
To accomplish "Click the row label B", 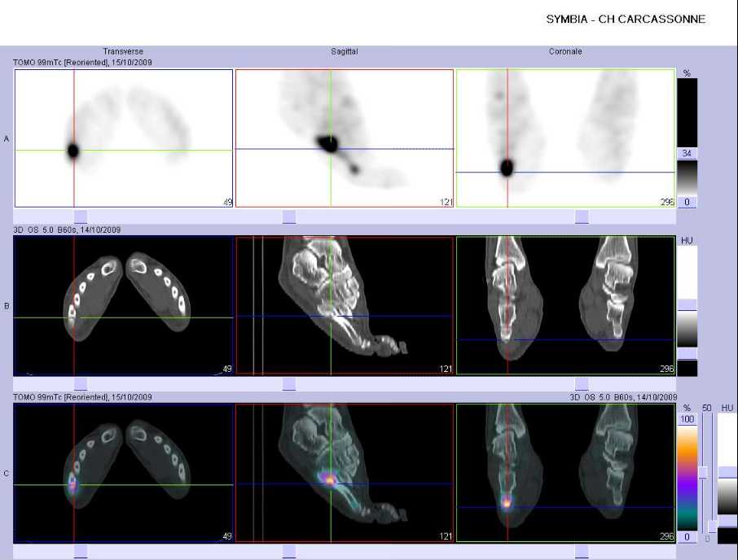I will click(7, 306).
